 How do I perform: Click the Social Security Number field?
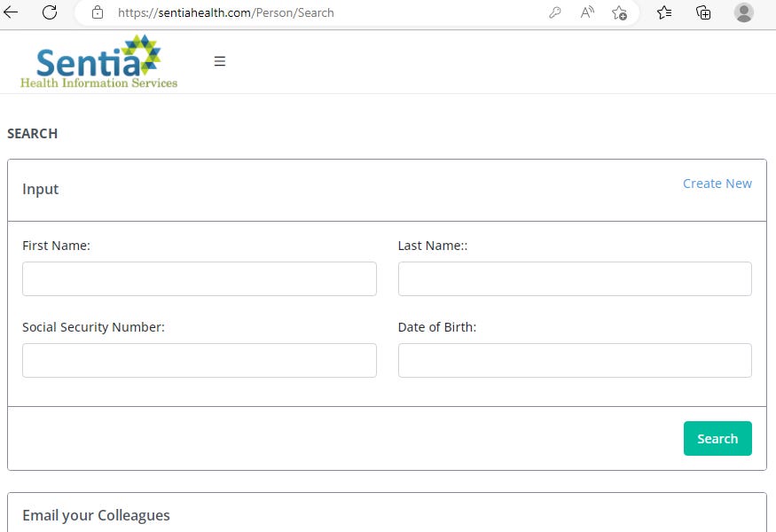pos(199,360)
